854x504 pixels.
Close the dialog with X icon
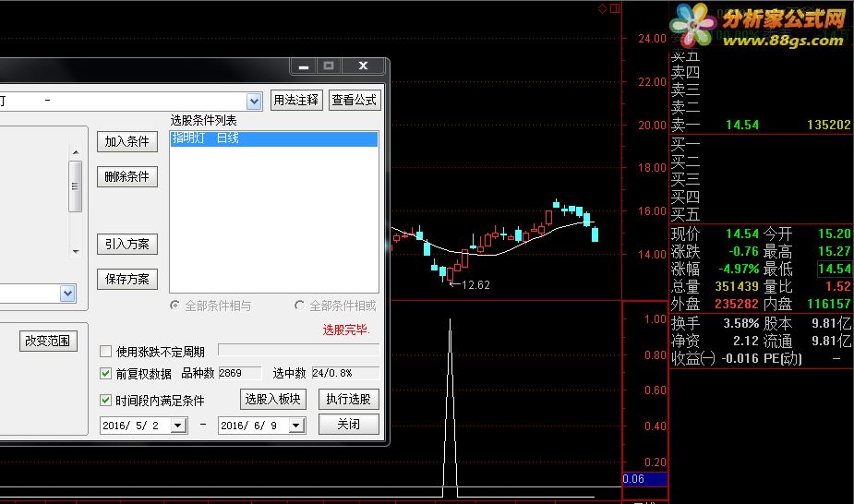click(x=363, y=66)
